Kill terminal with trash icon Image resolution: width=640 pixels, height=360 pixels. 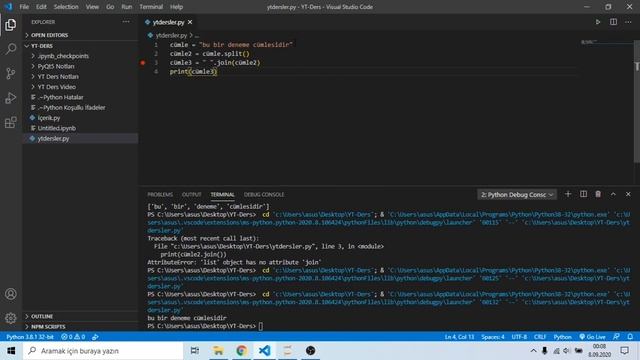[x=598, y=194]
